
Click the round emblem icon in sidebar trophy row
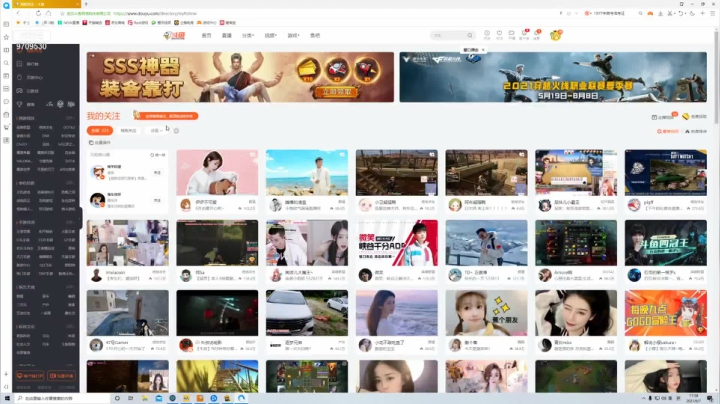[x=60, y=104]
